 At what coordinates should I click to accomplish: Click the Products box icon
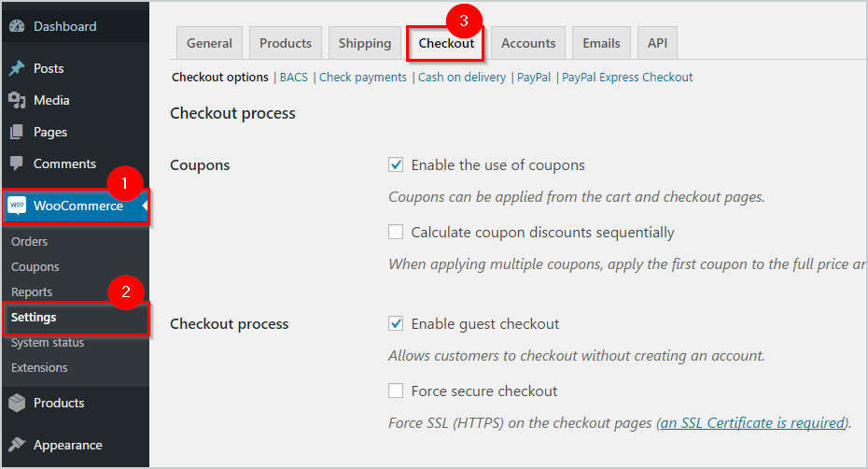click(17, 403)
